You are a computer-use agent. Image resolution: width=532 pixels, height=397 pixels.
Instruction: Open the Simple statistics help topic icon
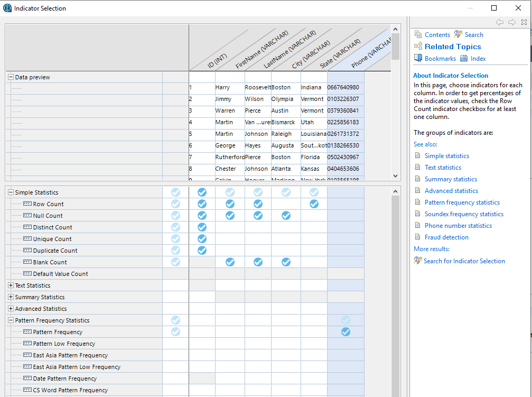pos(417,155)
